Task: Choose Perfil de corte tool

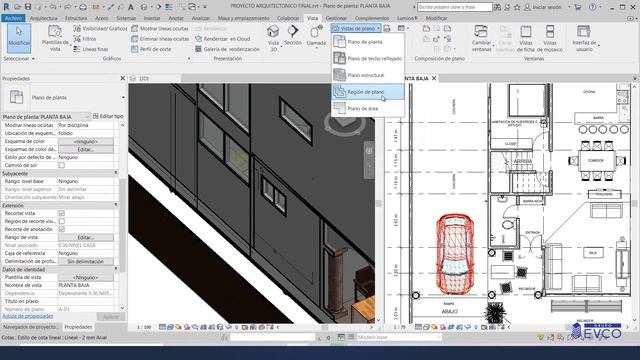Action: point(151,49)
